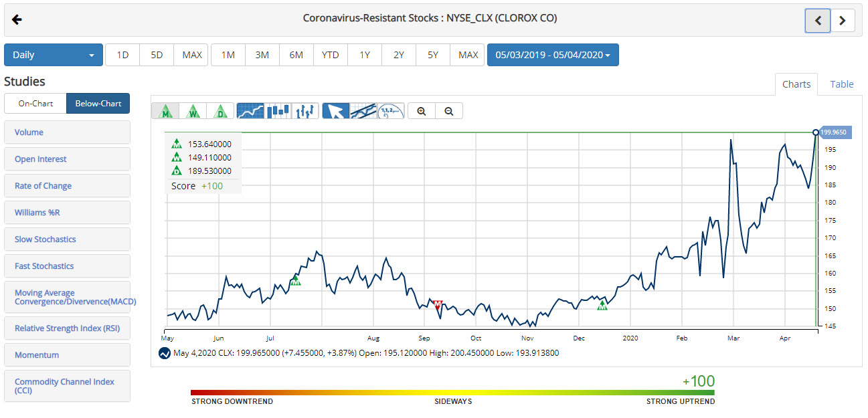Screen dimensions: 868x418
Task: Toggle the Weekly trade triangle indicator
Action: pos(193,111)
